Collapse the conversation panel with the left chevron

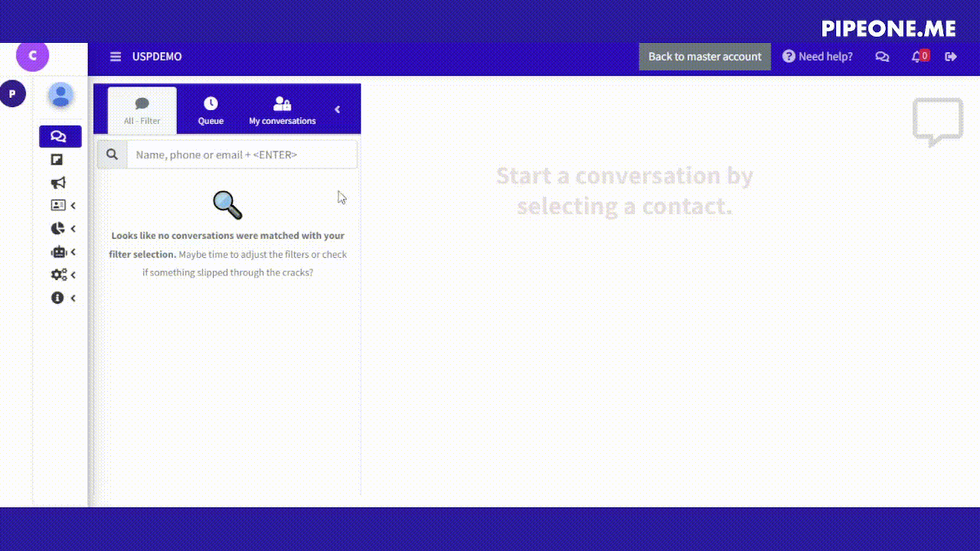tap(337, 109)
